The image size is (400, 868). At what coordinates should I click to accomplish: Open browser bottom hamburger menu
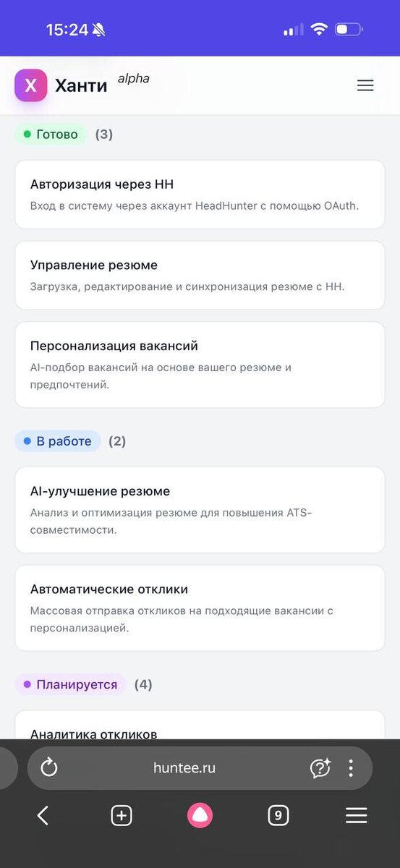click(x=357, y=816)
